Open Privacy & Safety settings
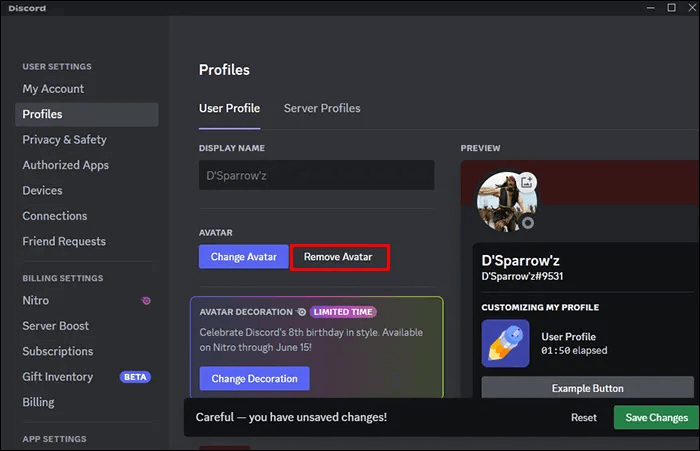The image size is (700, 451). [x=64, y=140]
